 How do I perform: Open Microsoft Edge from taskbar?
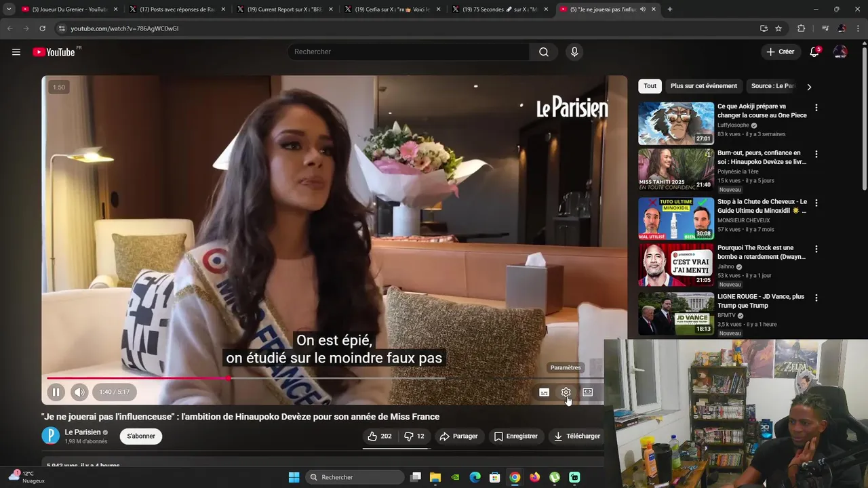pyautogui.click(x=475, y=477)
